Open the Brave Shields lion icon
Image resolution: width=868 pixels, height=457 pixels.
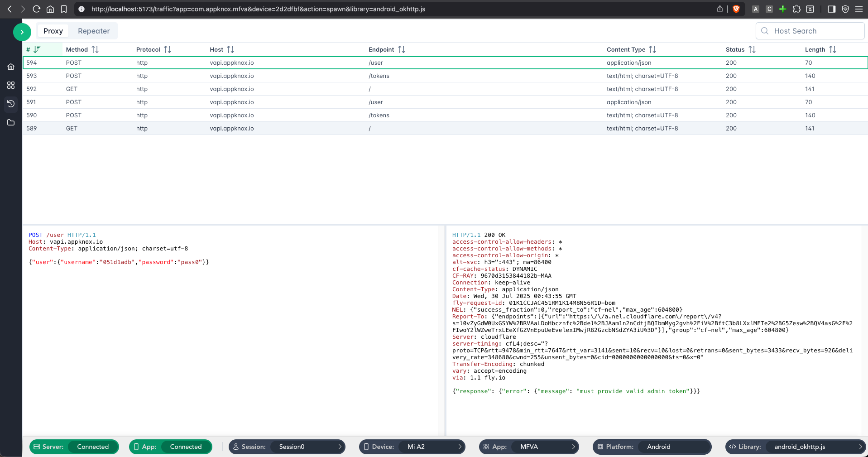point(736,9)
